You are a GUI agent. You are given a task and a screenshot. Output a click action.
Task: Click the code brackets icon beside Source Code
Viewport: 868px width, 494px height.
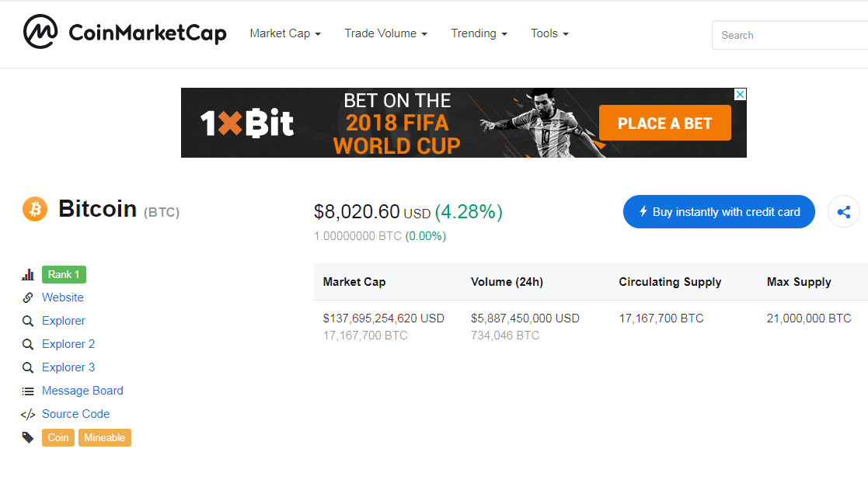(x=28, y=415)
